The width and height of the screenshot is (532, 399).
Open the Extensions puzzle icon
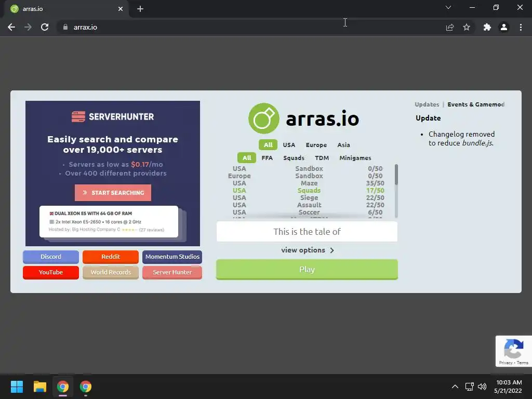(x=487, y=27)
